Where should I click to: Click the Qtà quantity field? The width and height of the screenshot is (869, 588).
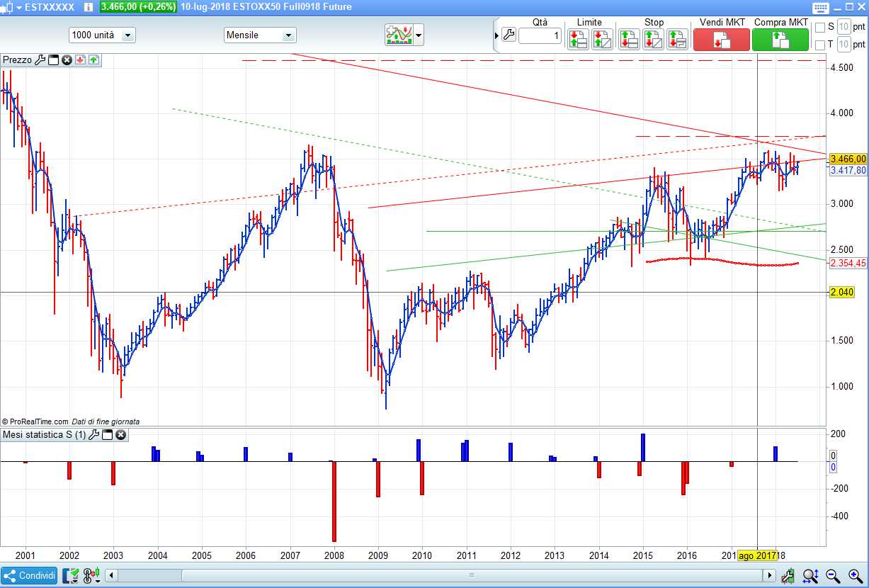click(540, 35)
